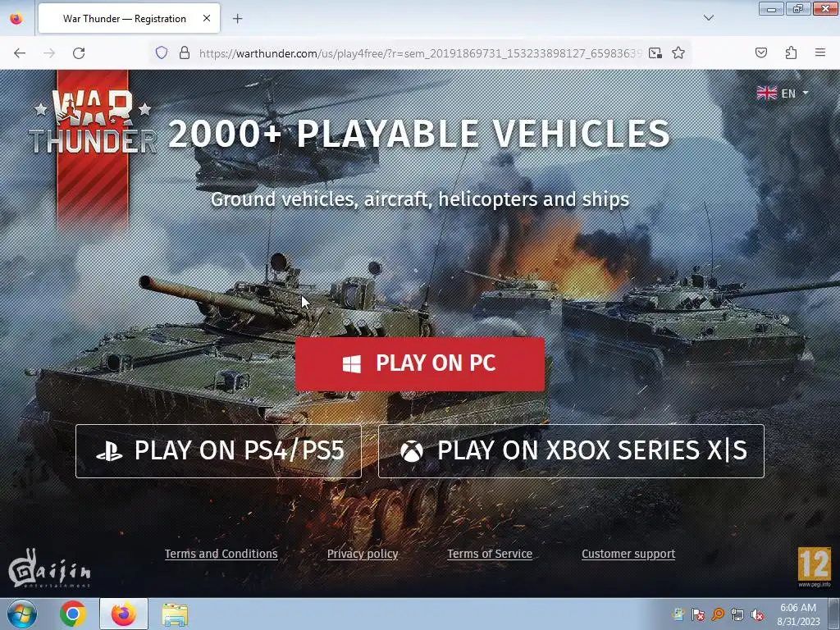This screenshot has width=840, height=630.
Task: Open the Firefox application menu
Action: (x=820, y=52)
